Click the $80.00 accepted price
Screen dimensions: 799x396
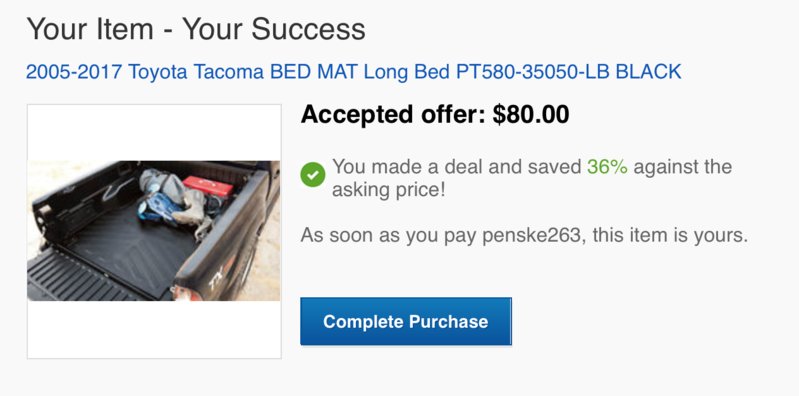531,114
